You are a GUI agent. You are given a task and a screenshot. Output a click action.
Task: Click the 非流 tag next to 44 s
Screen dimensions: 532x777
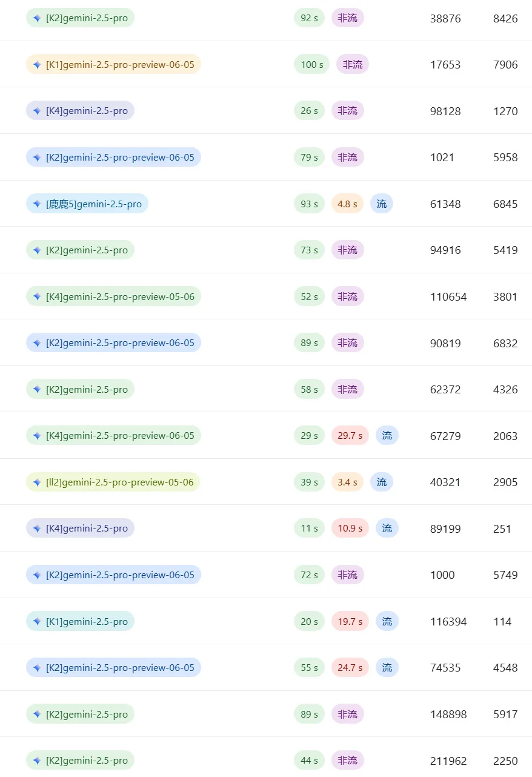click(x=347, y=761)
